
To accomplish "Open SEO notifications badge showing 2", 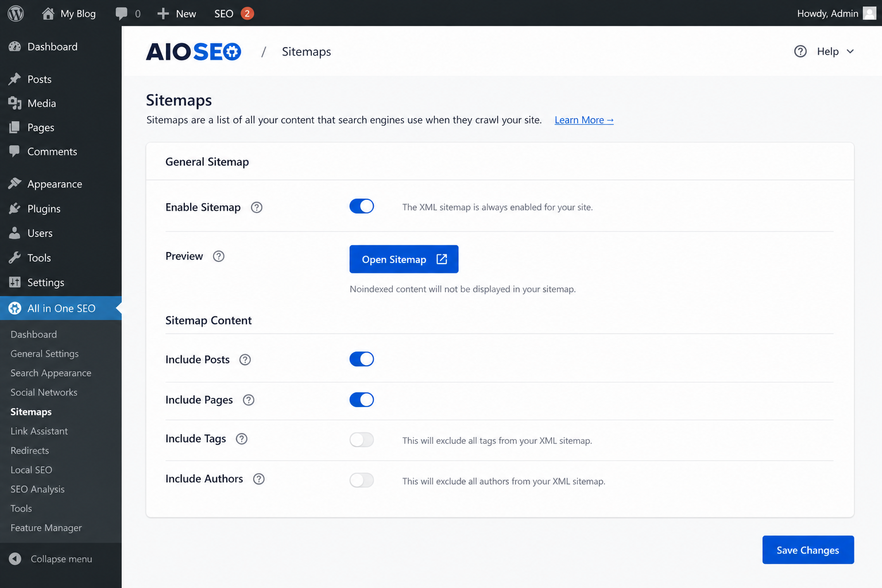I will pos(247,13).
